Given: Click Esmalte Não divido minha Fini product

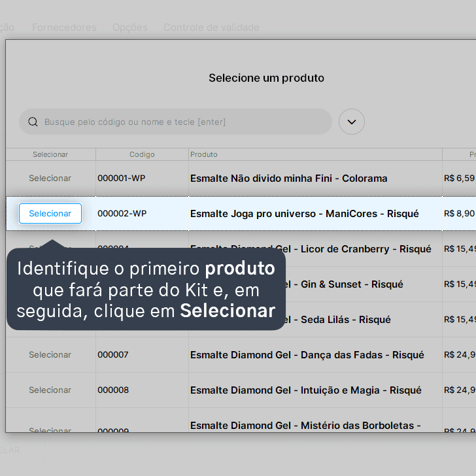Looking at the screenshot, I should click(x=289, y=178).
